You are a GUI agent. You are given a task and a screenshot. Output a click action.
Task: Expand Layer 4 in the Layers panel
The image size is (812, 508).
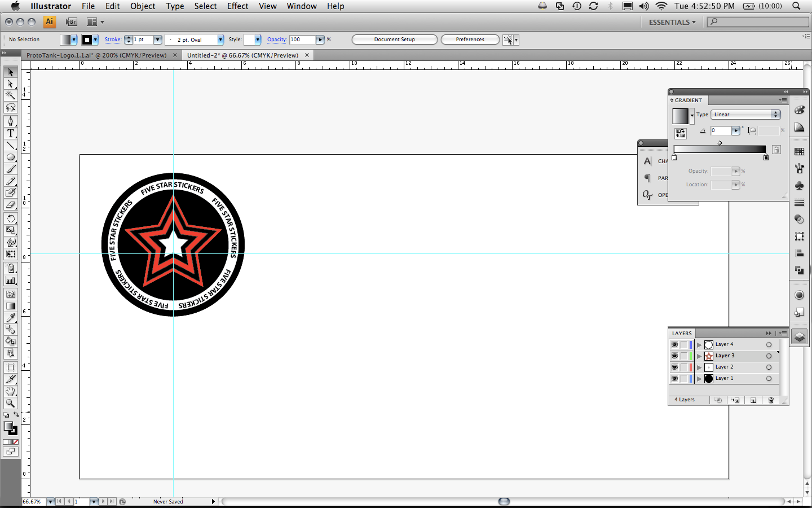[699, 344]
